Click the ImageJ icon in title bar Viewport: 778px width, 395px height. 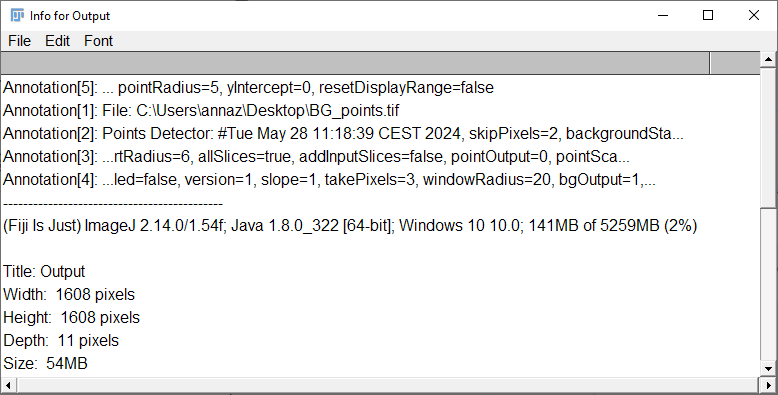pyautogui.click(x=17, y=15)
